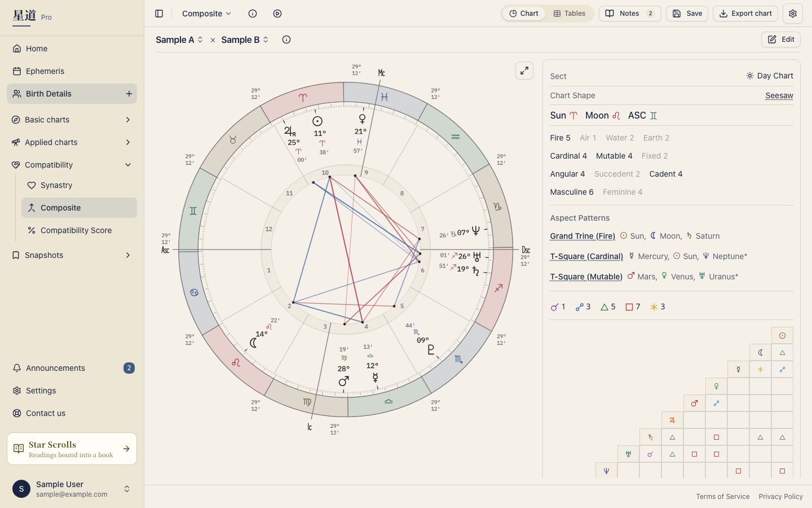
Task: Click the Mars glyph in aspect grid
Action: pyautogui.click(x=694, y=403)
